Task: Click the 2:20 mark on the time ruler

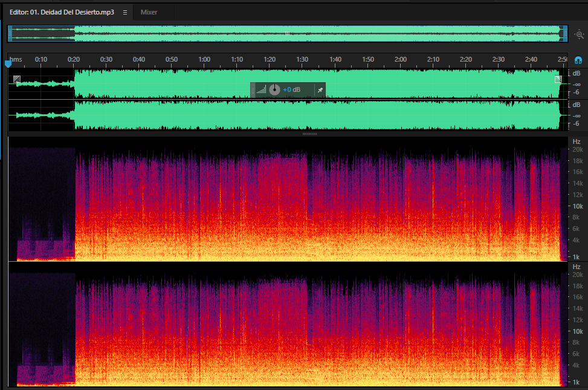Action: click(466, 59)
